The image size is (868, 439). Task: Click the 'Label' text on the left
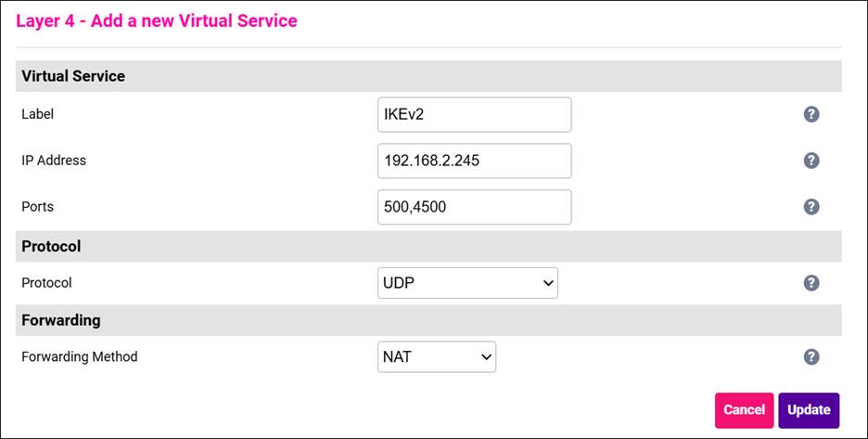38,114
